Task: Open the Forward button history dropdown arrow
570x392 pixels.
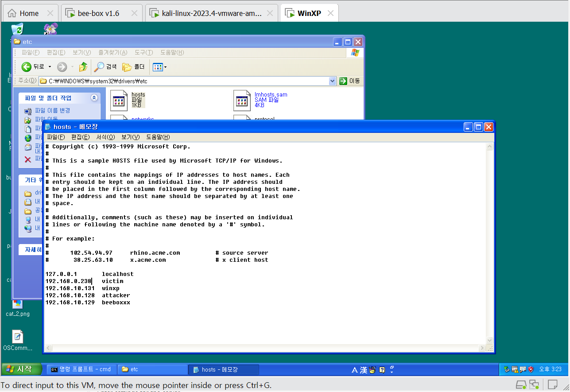Action: click(x=72, y=67)
